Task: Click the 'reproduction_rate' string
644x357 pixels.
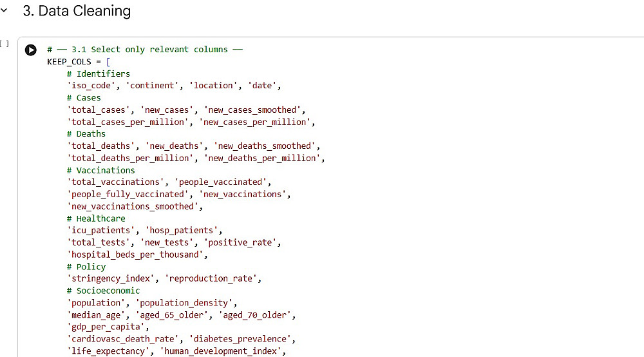Action: click(211, 278)
